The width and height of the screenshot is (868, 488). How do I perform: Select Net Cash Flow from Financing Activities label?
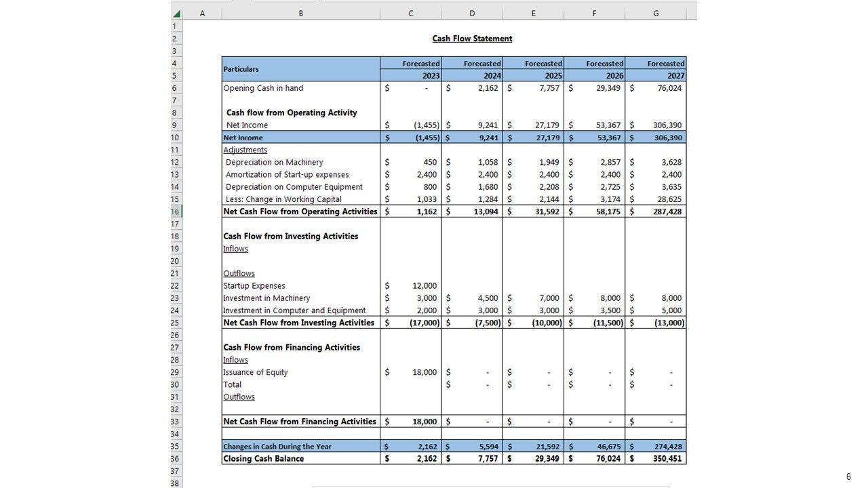pos(300,422)
